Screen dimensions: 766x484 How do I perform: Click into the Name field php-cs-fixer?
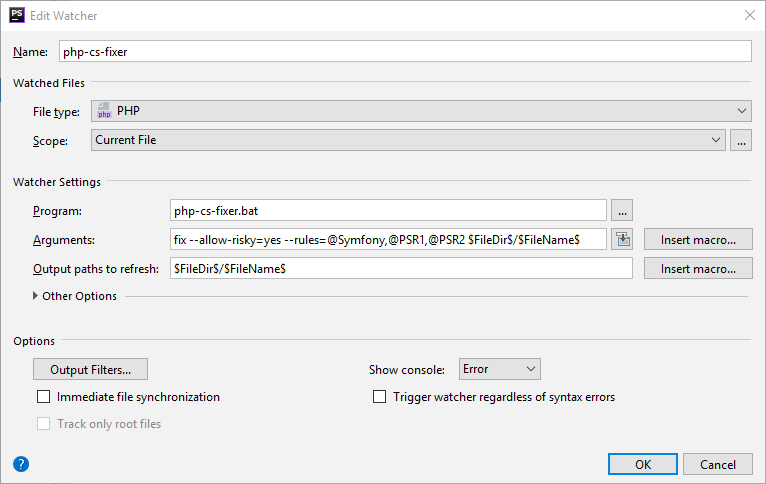coord(405,51)
